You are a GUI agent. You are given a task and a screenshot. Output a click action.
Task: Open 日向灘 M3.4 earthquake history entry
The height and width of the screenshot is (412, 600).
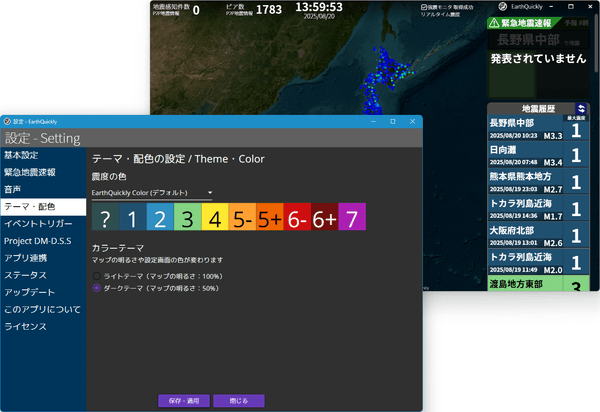click(x=538, y=155)
